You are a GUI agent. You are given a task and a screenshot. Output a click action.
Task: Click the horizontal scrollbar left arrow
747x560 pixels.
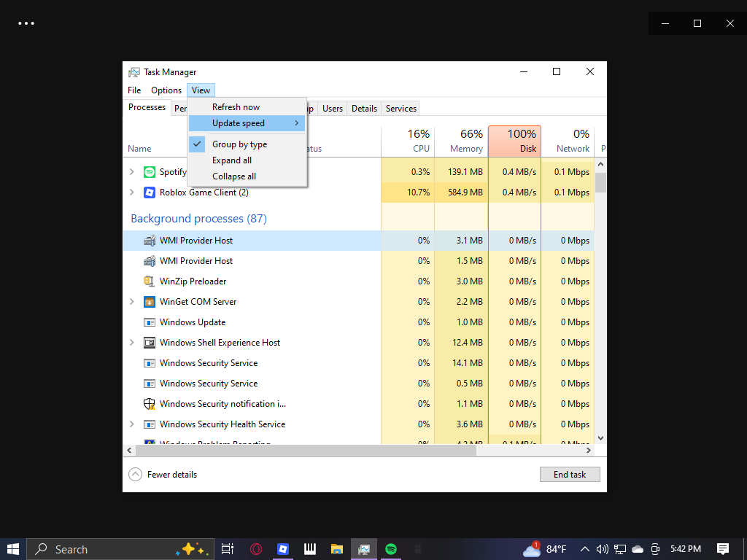(x=130, y=450)
